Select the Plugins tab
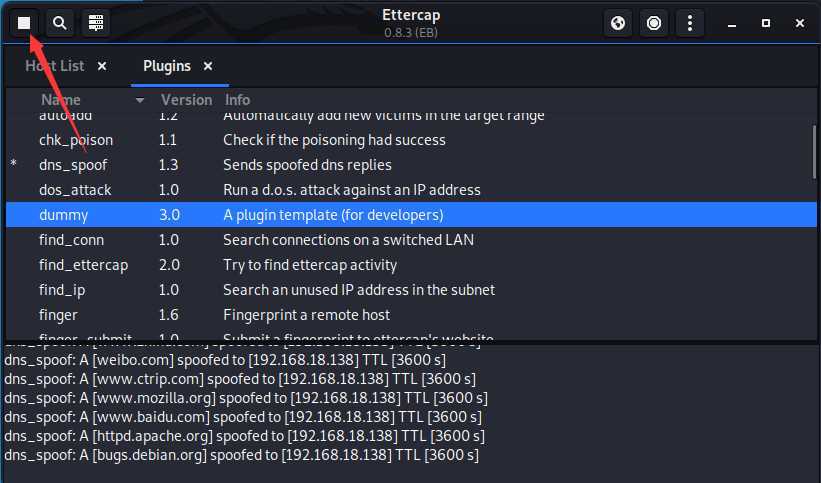Viewport: 821px width, 483px height. pyautogui.click(x=167, y=66)
